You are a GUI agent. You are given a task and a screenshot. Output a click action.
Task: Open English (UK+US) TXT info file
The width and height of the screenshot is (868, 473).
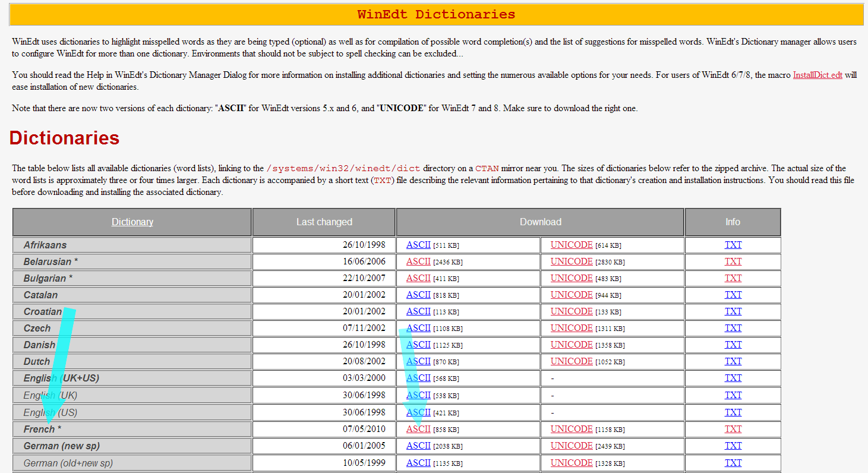coord(733,378)
